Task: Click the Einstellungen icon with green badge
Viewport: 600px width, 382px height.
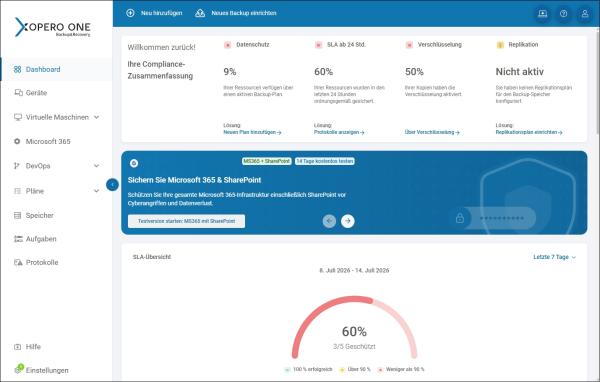Action: click(x=18, y=369)
